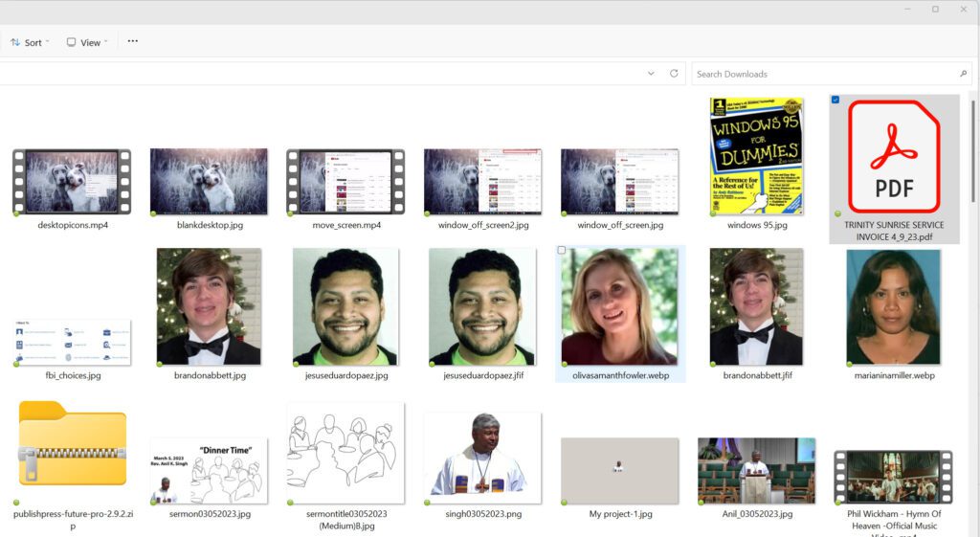Select the window_off_screen2.jpg thumbnail
The image size is (980, 537).
tap(483, 181)
